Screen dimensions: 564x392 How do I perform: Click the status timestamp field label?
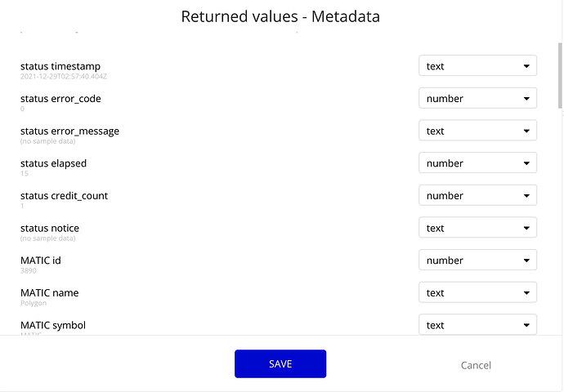pyautogui.click(x=60, y=66)
